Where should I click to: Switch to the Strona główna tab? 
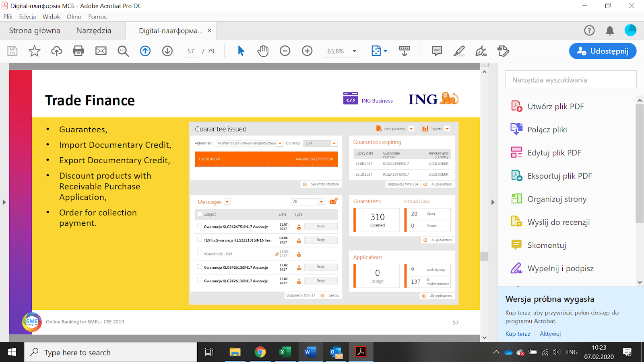tap(35, 31)
